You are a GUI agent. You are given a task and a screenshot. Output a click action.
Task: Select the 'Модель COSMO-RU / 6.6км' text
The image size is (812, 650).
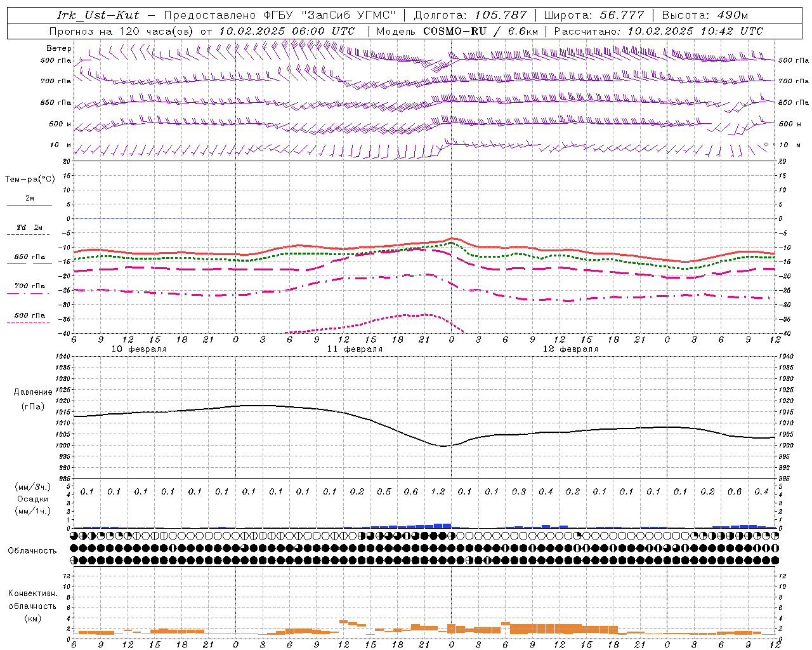point(457,31)
